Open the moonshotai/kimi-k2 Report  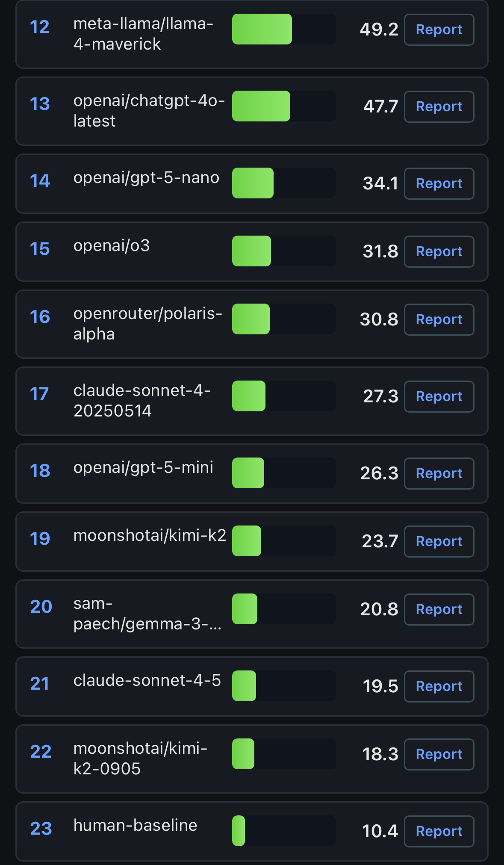pos(439,542)
